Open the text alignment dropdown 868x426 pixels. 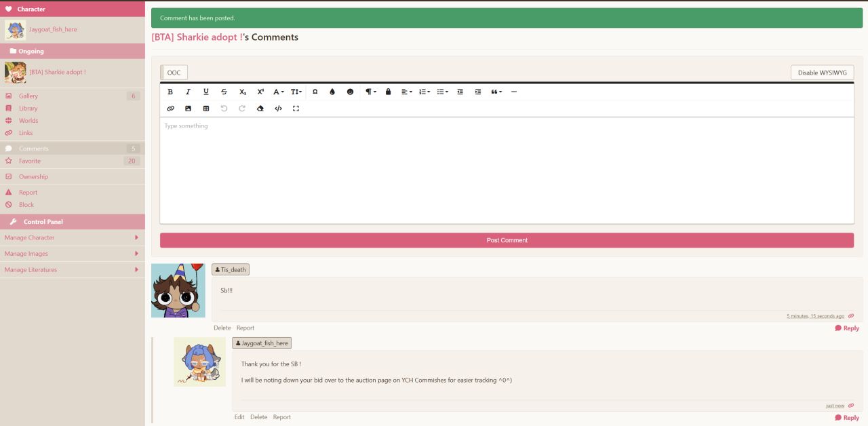click(406, 92)
